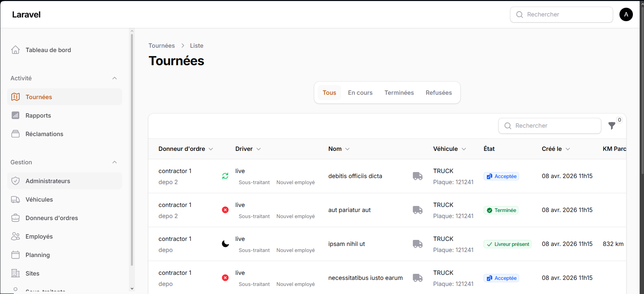The height and width of the screenshot is (294, 644).
Task: Click the Liste breadcrumb text
Action: pyautogui.click(x=196, y=46)
